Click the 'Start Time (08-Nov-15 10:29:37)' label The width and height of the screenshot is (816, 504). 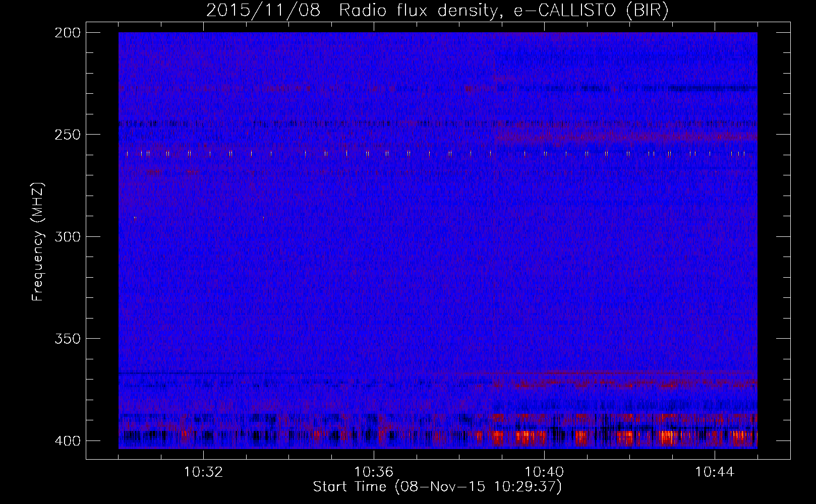(437, 487)
